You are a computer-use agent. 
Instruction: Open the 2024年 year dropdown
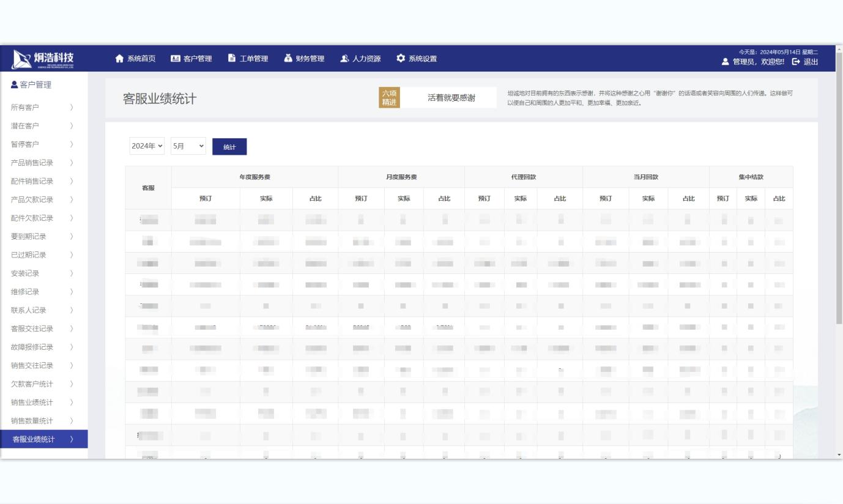pos(148,147)
